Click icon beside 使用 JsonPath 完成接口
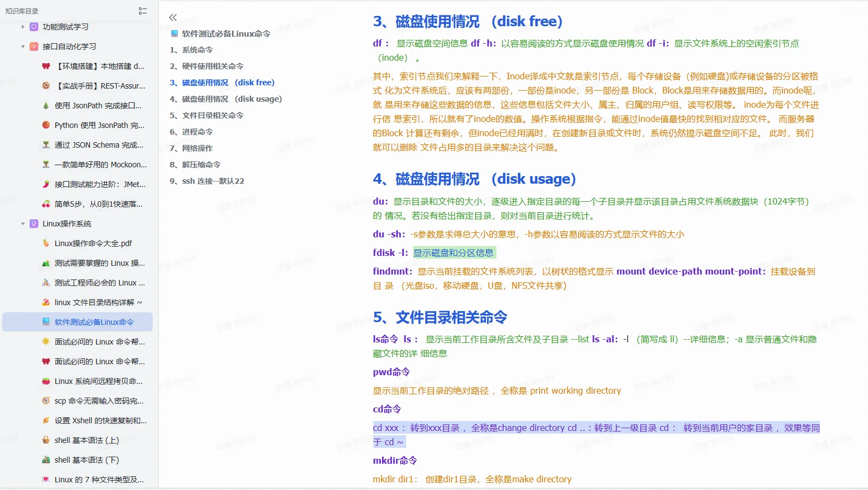Viewport: 868px width, 490px height. pyautogui.click(x=46, y=106)
